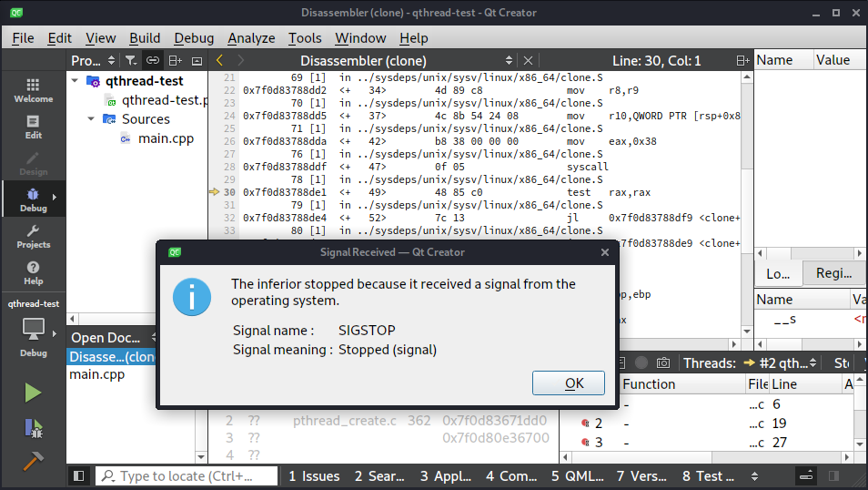Open Help mode in the sidebar
Image resolution: width=868 pixels, height=490 pixels.
coord(33,272)
